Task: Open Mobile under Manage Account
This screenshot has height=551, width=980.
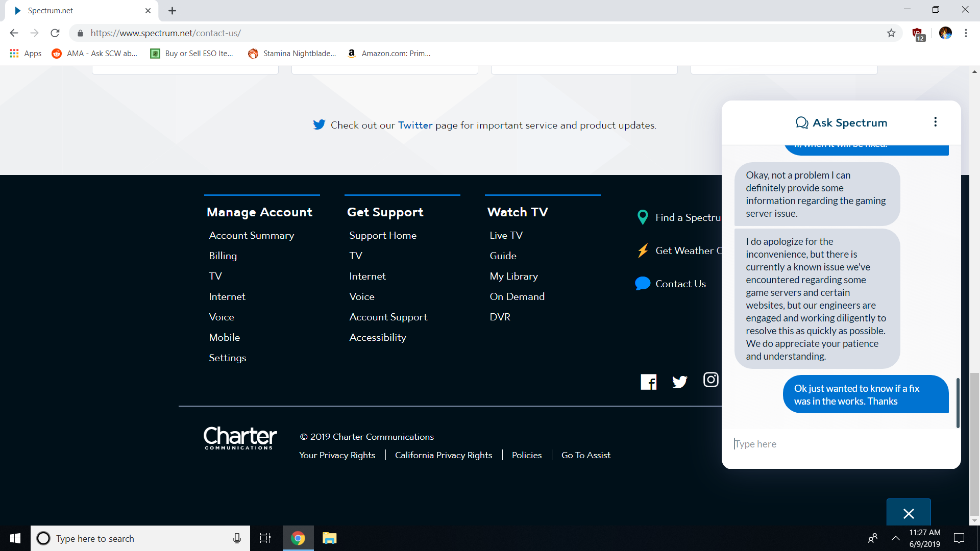Action: 224,337
